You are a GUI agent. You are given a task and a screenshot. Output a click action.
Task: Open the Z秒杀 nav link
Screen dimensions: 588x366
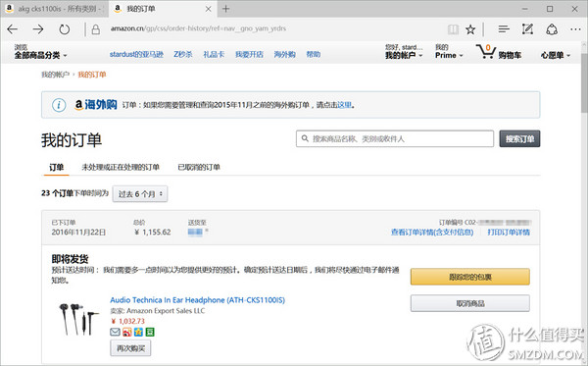click(x=183, y=54)
